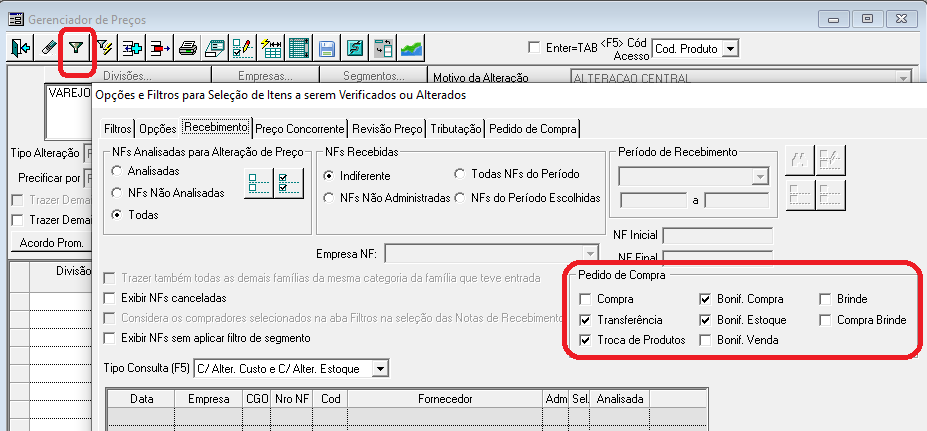Click the Acordo Prom. button

pyautogui.click(x=51, y=242)
